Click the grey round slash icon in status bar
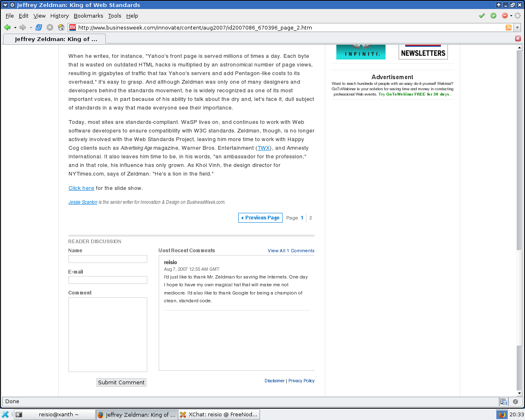The height and width of the screenshot is (420, 525). [x=515, y=402]
